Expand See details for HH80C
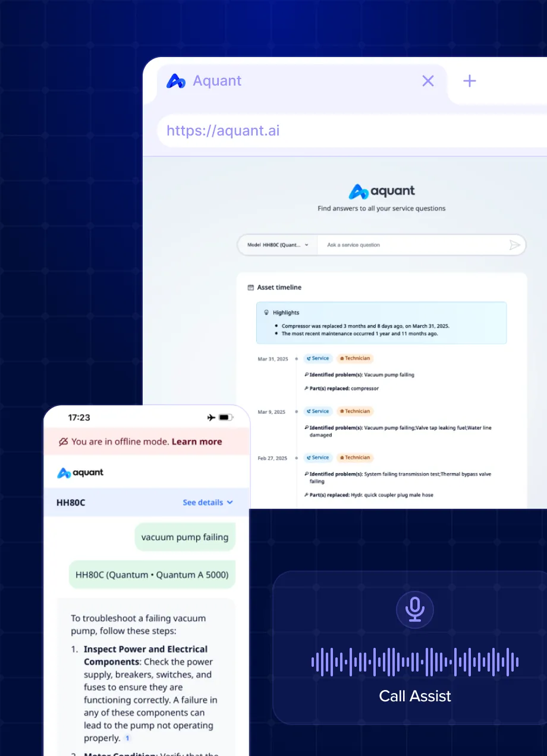The height and width of the screenshot is (756, 547). coord(208,503)
